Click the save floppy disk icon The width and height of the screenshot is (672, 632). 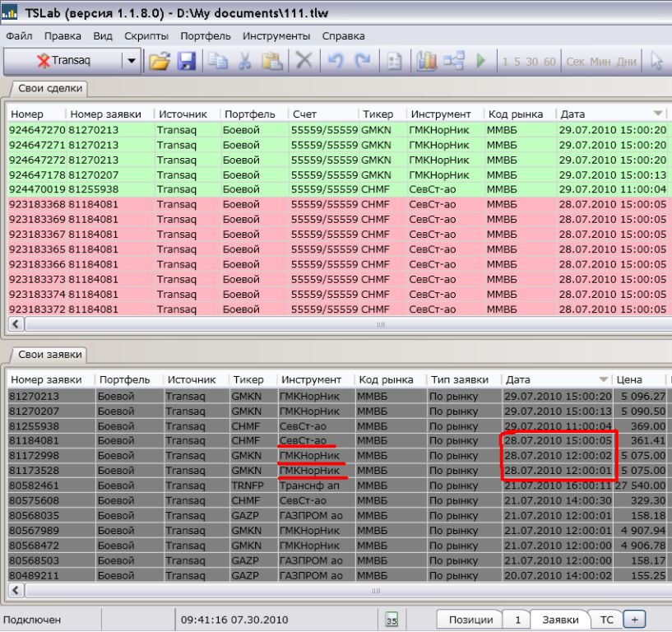[x=187, y=62]
